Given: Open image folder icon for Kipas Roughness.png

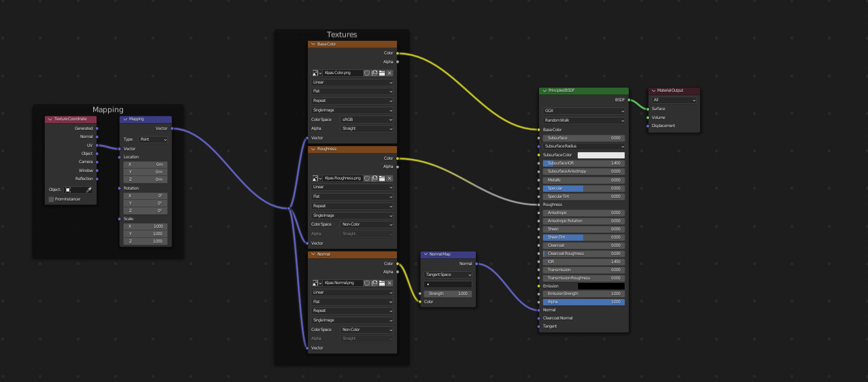Looking at the screenshot, I should (x=382, y=178).
